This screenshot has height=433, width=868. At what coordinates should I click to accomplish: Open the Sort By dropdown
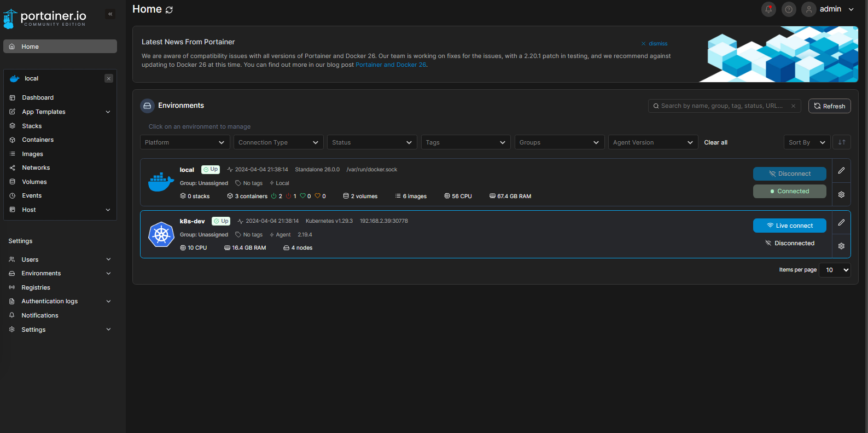[x=807, y=142]
